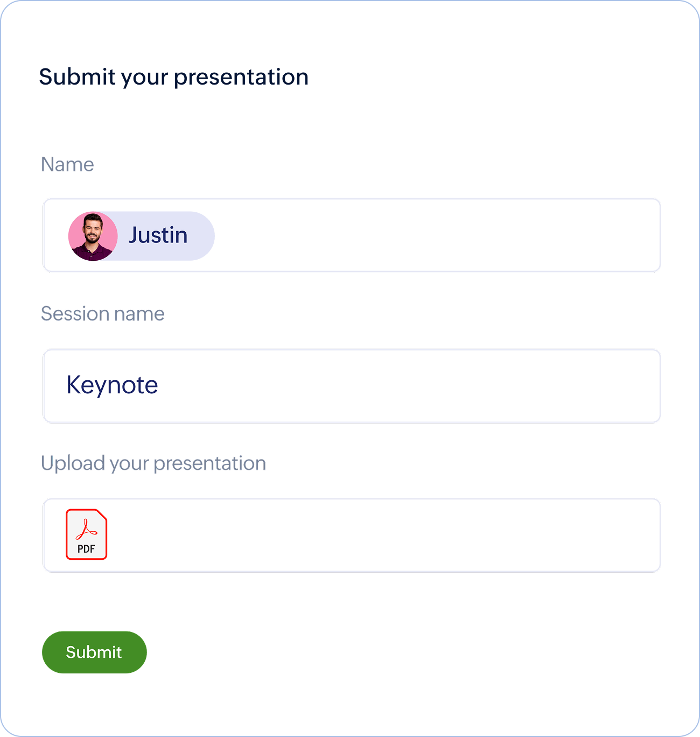Click the Upload your presentation label

tap(153, 463)
